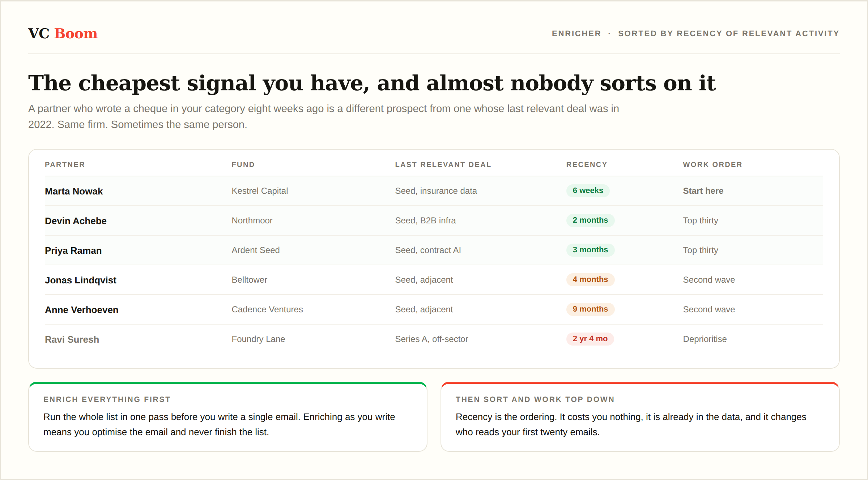Click 'Top thirty' in Devin Achebe row
The height and width of the screenshot is (480, 868).
point(701,220)
